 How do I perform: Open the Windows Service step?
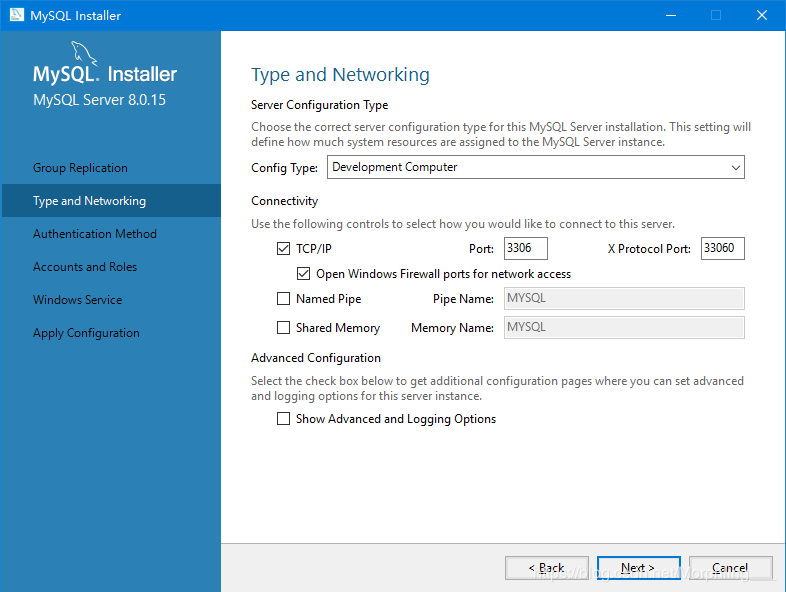77,300
